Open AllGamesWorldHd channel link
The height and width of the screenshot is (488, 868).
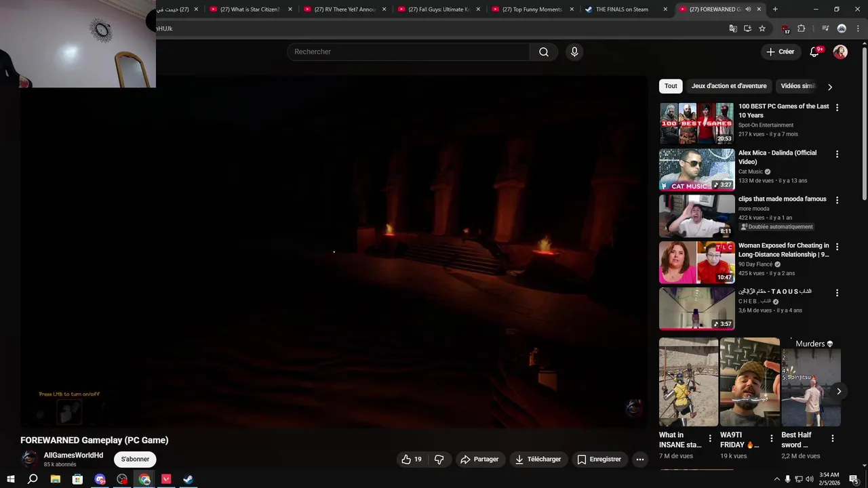[73, 455]
